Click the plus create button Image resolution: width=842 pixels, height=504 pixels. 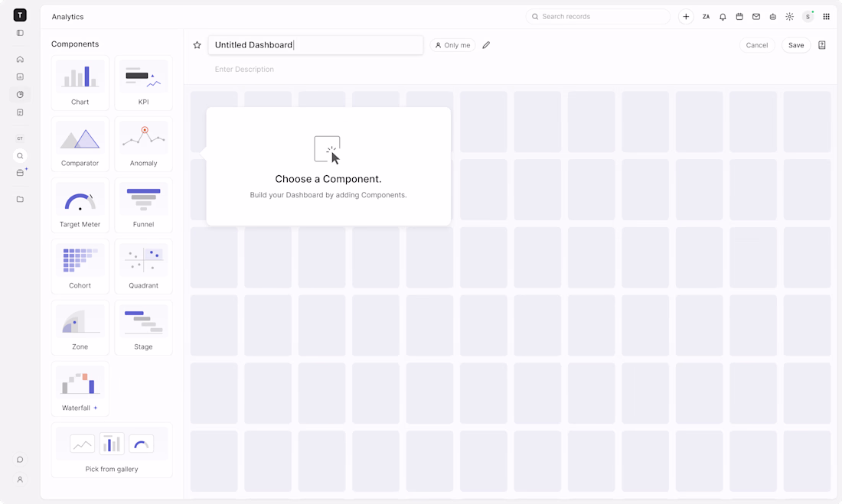pos(686,17)
